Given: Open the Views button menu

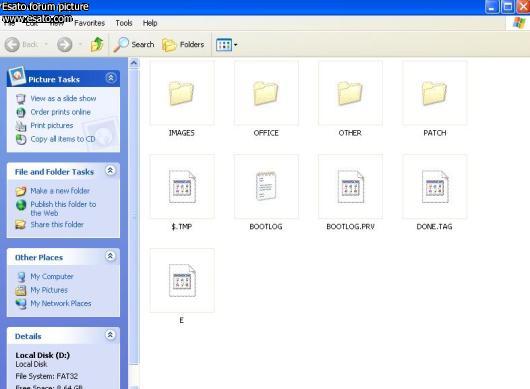Looking at the screenshot, I should point(226,45).
